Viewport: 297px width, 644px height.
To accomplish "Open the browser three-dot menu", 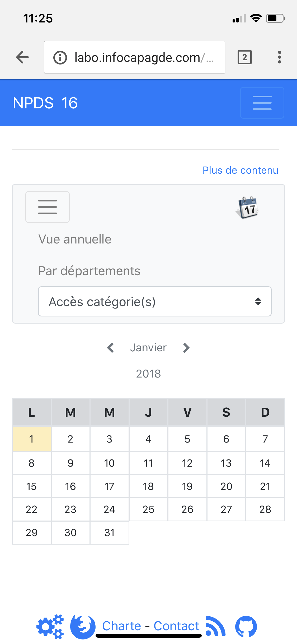I will point(279,57).
